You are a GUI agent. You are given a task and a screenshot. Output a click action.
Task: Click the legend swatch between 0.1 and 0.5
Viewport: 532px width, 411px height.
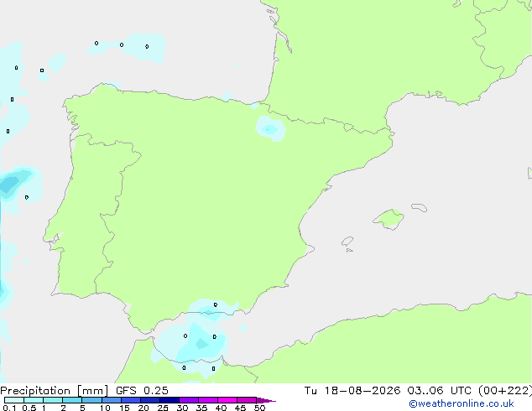click(14, 400)
